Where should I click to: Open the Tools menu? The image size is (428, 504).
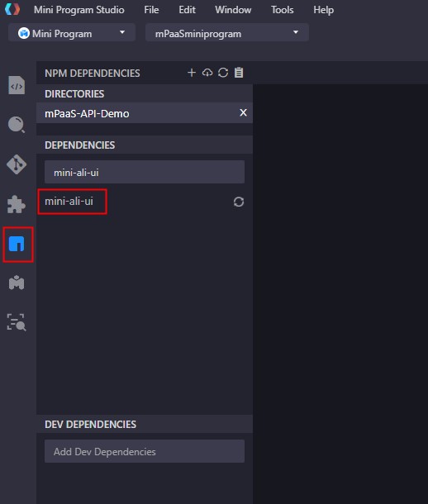click(x=282, y=10)
